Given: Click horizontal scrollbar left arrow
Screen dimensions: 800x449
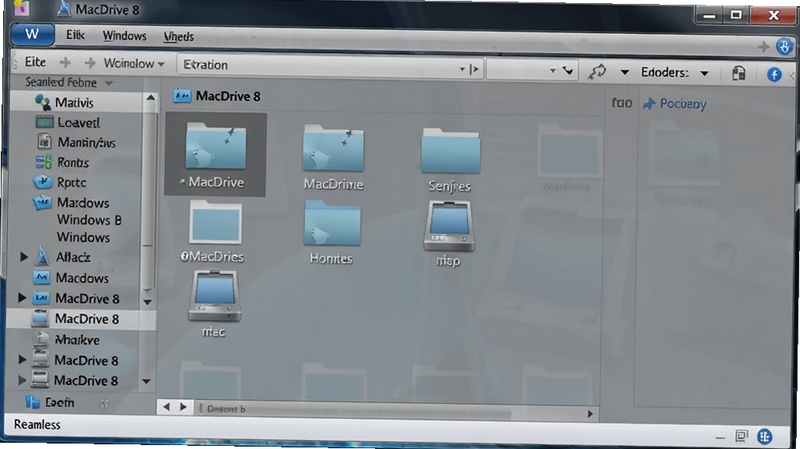Looking at the screenshot, I should click(166, 407).
